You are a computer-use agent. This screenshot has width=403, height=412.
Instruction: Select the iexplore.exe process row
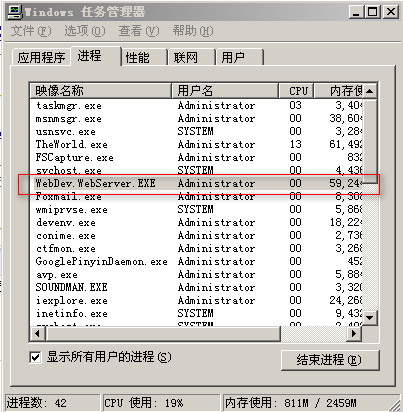click(x=196, y=301)
